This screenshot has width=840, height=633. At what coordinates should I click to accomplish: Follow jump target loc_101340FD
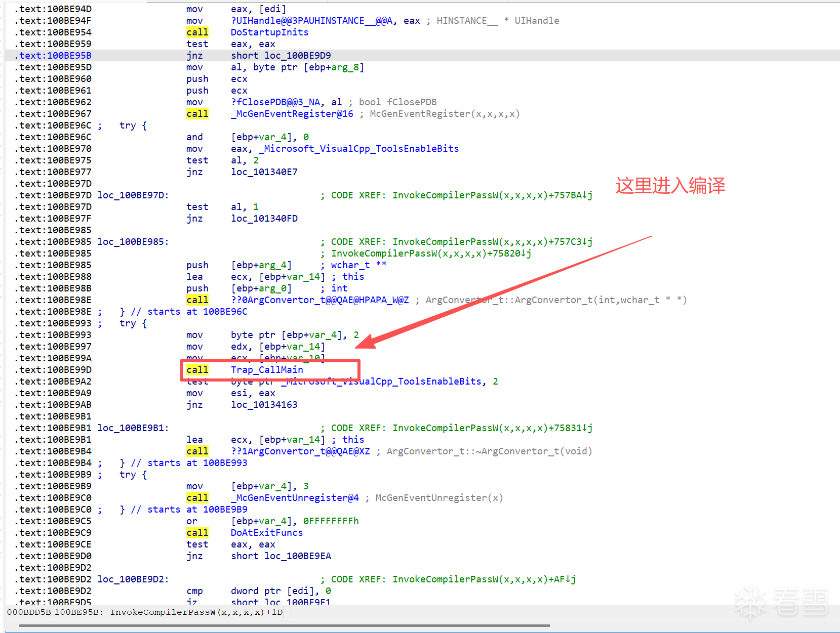click(x=264, y=219)
